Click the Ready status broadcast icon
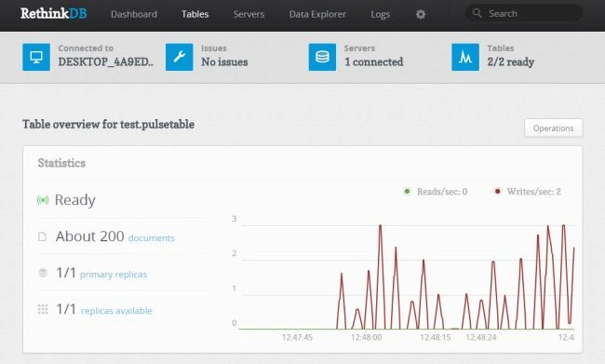 [x=43, y=200]
